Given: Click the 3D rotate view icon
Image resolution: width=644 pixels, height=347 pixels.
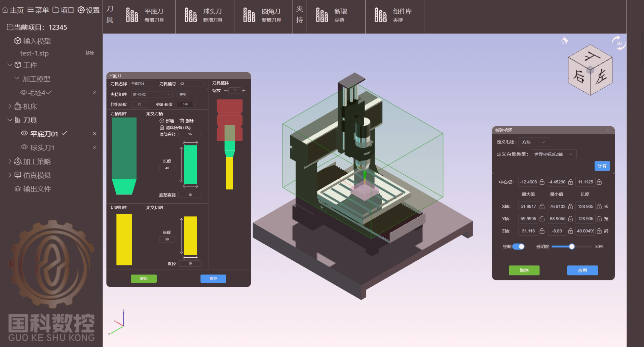Looking at the screenshot, I should pyautogui.click(x=618, y=43).
